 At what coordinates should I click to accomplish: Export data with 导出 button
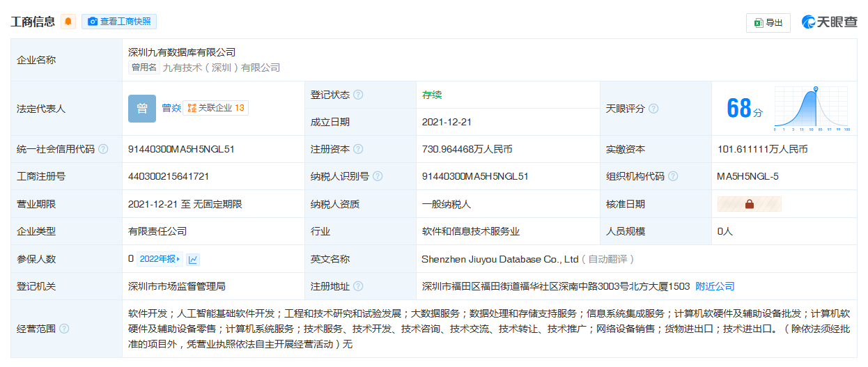tap(768, 22)
